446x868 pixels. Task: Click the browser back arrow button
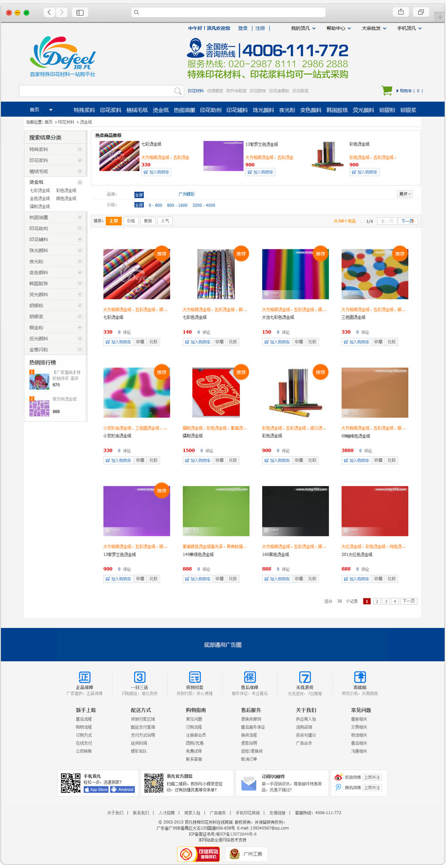pyautogui.click(x=49, y=12)
